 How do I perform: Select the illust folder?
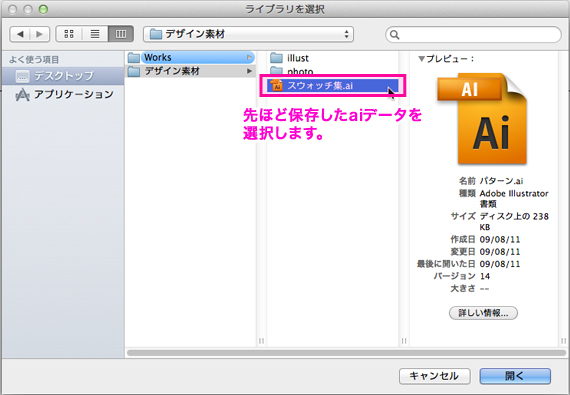click(x=332, y=58)
